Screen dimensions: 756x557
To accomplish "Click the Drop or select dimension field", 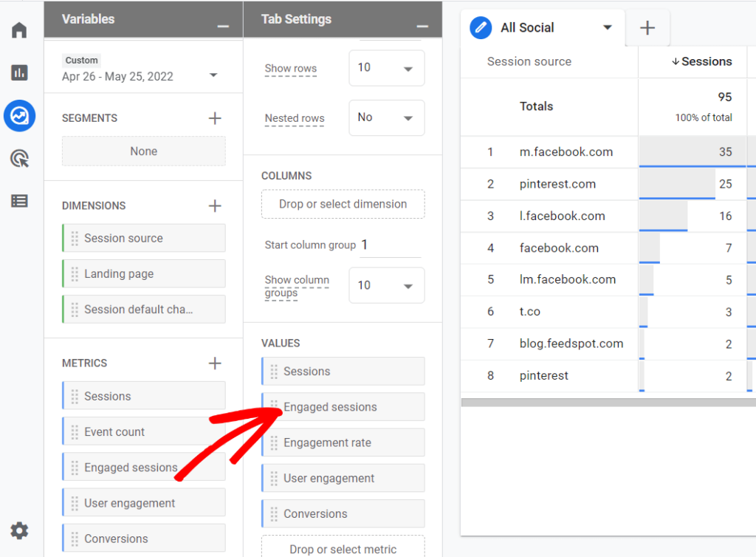I will click(343, 204).
